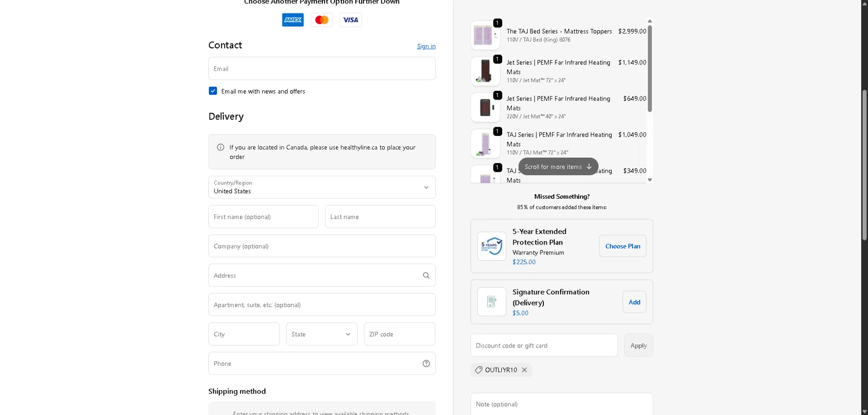
Task: Focus the Apartment, suite, etc. field
Action: (322, 305)
